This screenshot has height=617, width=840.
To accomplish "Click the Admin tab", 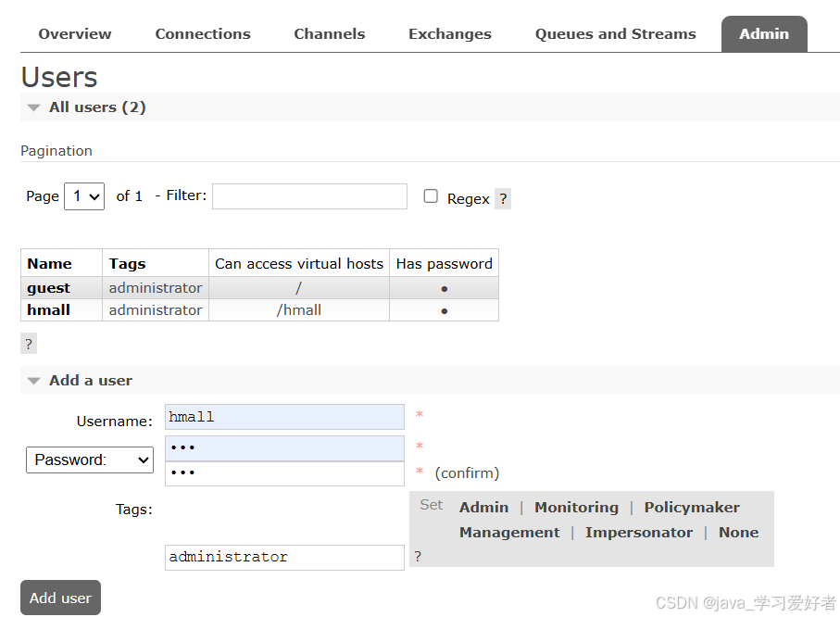I will [x=764, y=33].
